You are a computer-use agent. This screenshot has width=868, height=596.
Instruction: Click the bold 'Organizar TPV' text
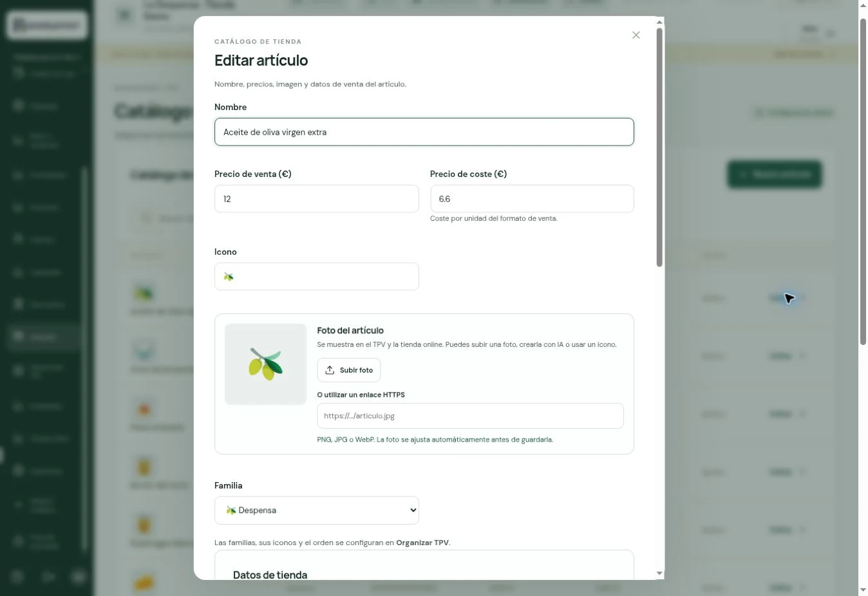(422, 543)
